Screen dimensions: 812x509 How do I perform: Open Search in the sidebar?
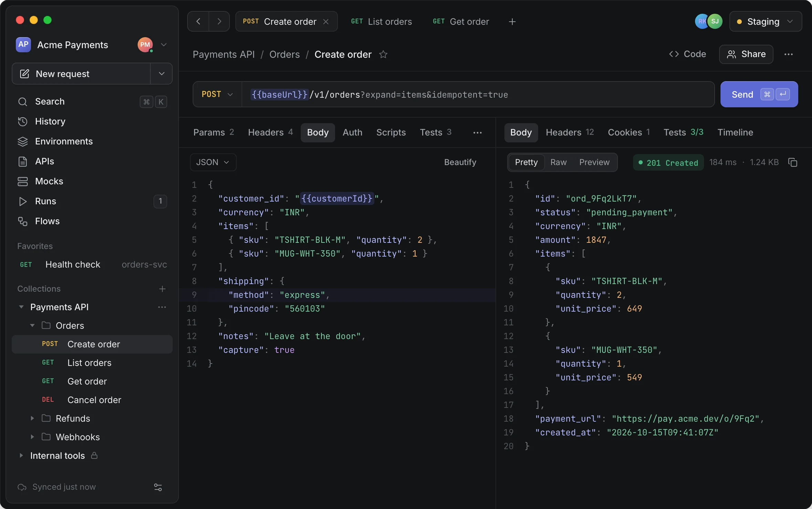point(92,101)
